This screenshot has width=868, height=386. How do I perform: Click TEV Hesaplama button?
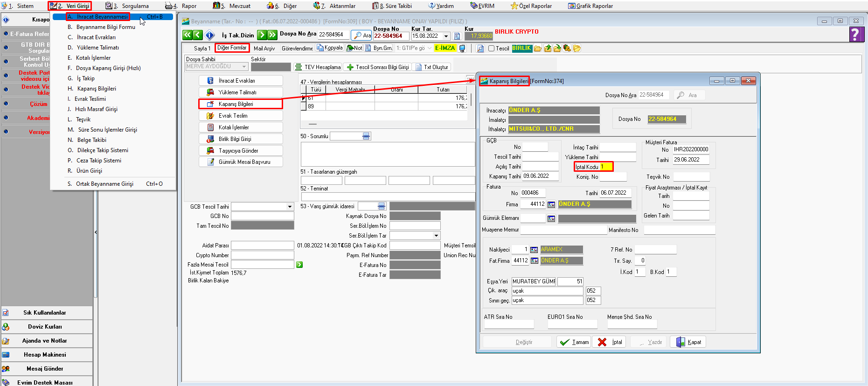tap(319, 67)
